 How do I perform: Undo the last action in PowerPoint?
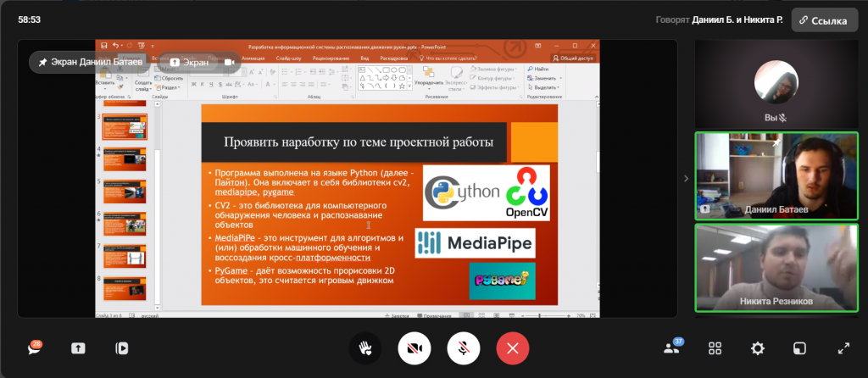(x=115, y=46)
